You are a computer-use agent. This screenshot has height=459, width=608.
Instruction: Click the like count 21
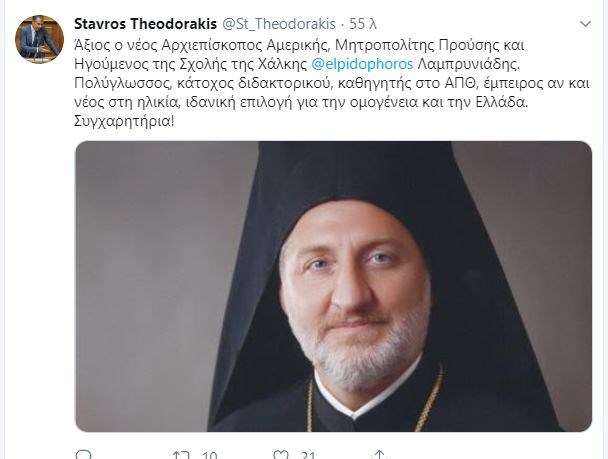pos(308,455)
